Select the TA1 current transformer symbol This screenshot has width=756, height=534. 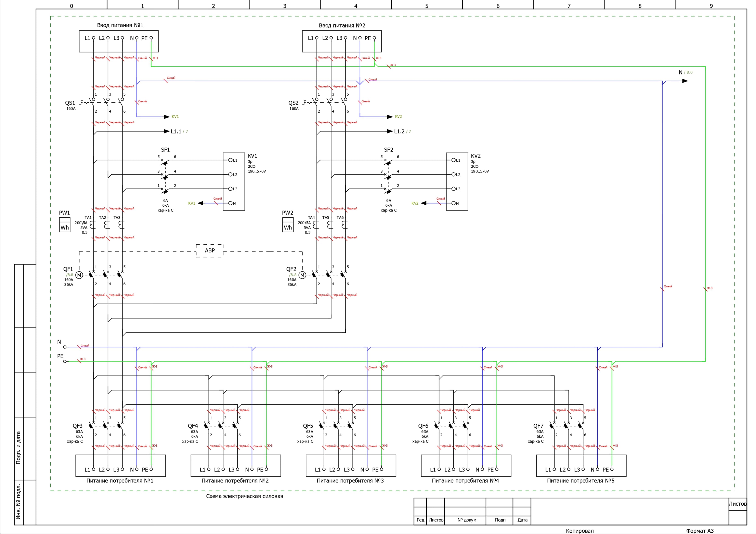tap(93, 225)
